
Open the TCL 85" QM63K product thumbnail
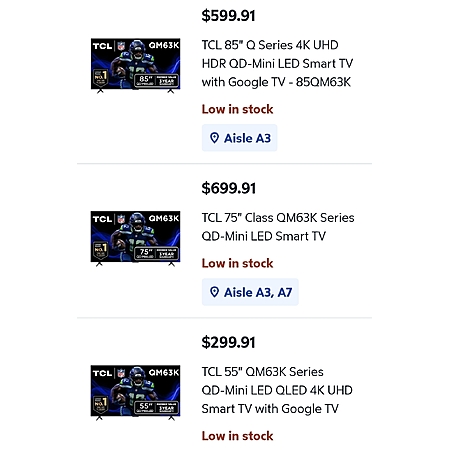click(135, 65)
